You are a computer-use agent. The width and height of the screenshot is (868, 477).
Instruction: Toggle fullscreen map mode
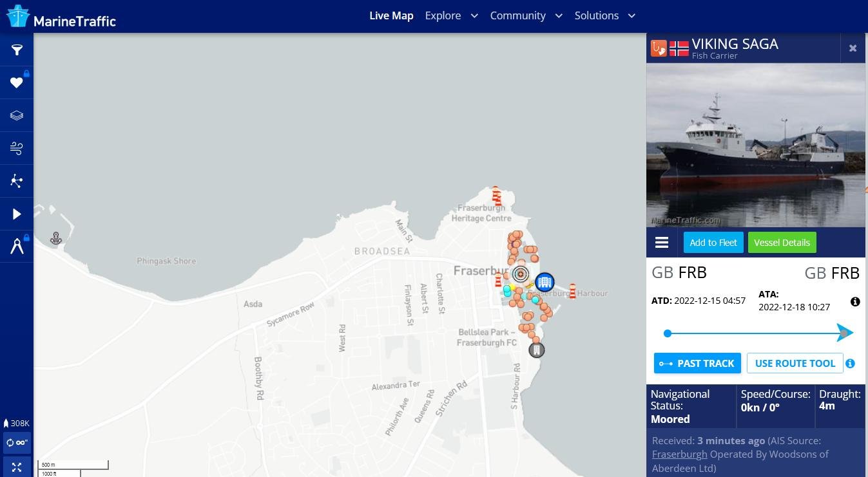click(x=17, y=467)
